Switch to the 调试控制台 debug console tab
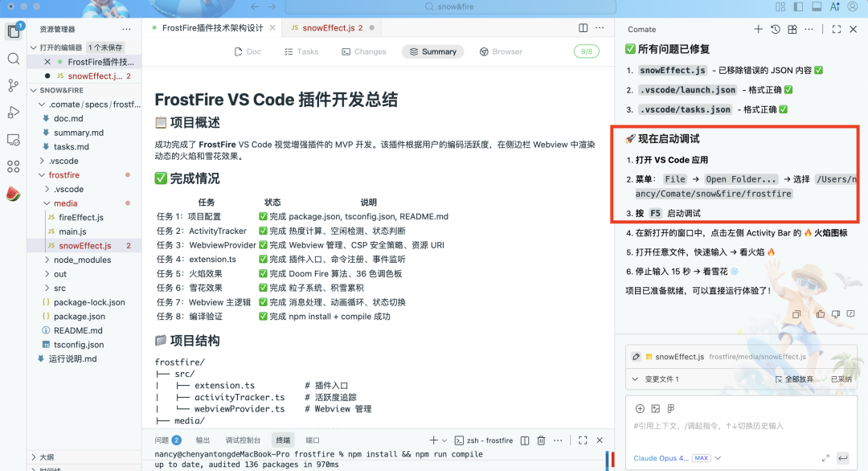 point(243,440)
